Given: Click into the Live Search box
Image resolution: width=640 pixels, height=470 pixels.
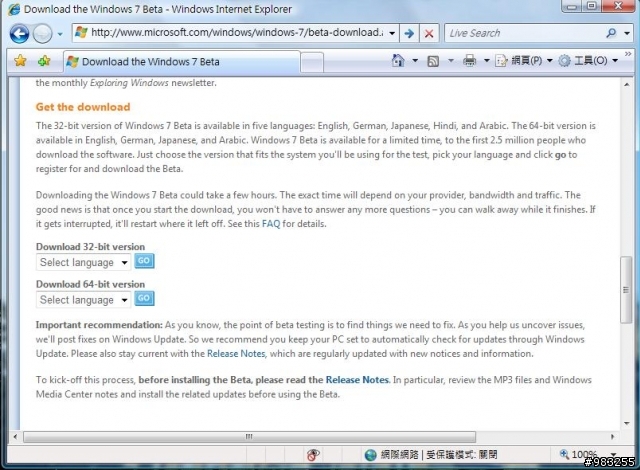Looking at the screenshot, I should pyautogui.click(x=524, y=33).
